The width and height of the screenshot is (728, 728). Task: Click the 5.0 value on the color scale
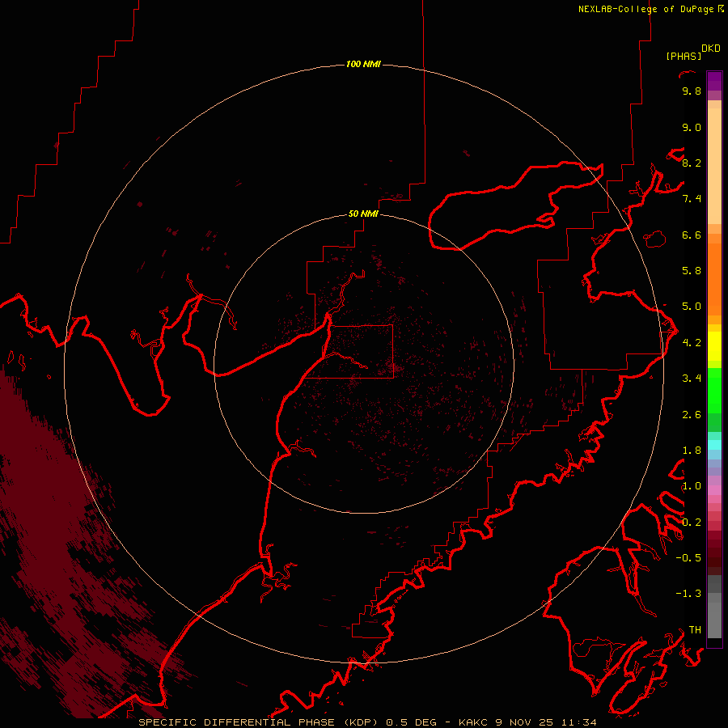pyautogui.click(x=692, y=307)
